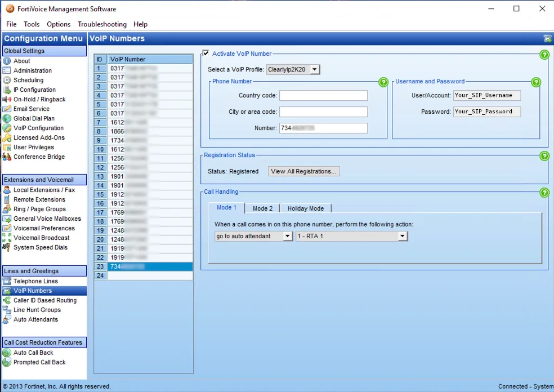Screen dimensions: 554x392
Task: Click the VoIP Configuration icon
Action: pyautogui.click(x=7, y=128)
